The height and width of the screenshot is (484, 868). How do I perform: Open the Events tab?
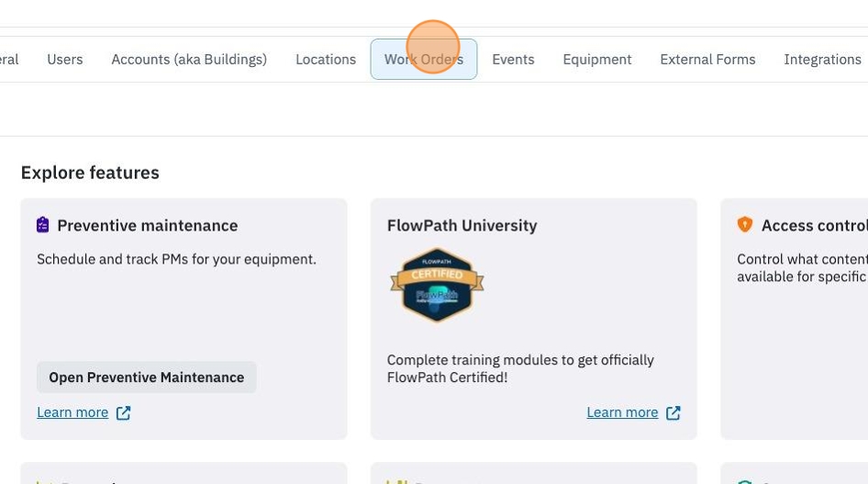coord(513,60)
